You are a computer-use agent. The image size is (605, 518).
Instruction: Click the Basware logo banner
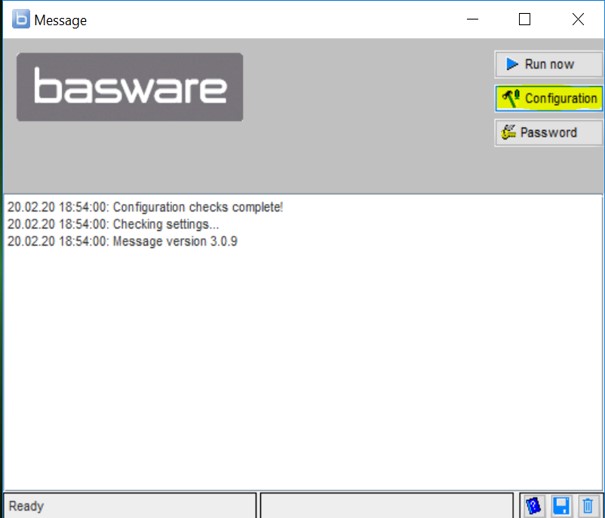130,87
